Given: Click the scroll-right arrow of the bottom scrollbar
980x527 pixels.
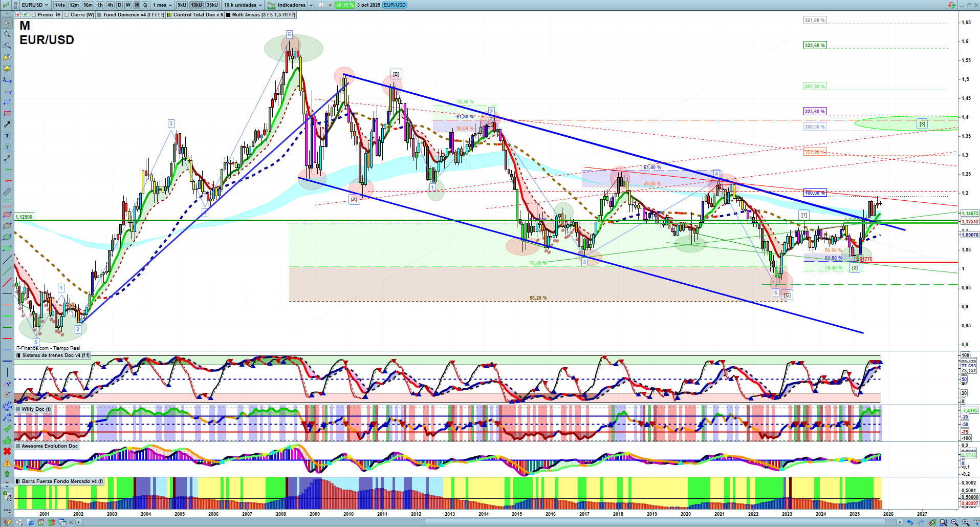Looking at the screenshot, I should 900,522.
